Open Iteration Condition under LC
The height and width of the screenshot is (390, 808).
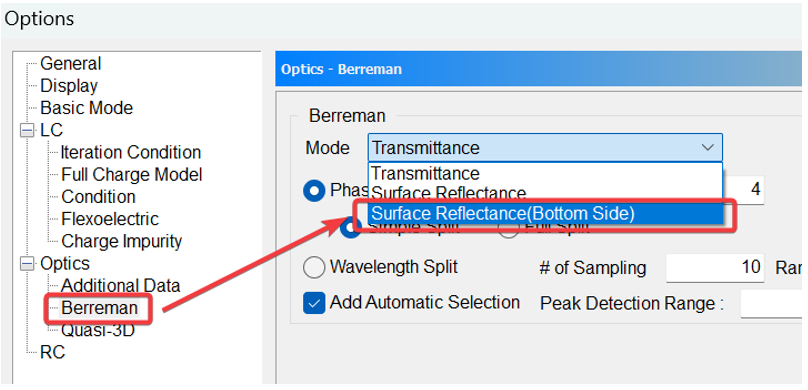(131, 152)
